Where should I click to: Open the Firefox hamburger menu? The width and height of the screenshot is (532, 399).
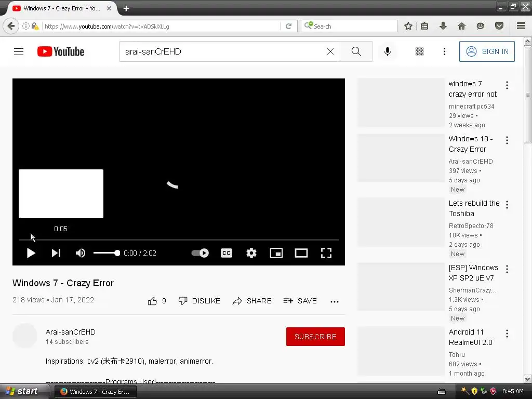pos(521,26)
